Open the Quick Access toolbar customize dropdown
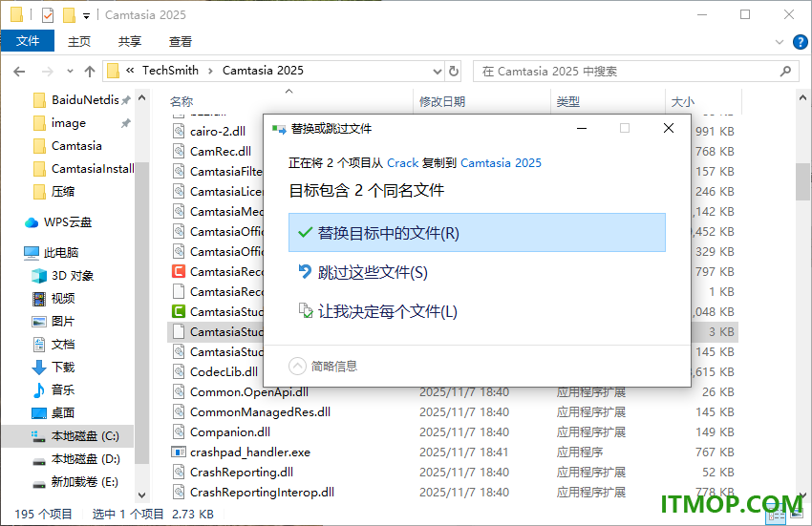Viewport: 812px width, 526px height. (x=86, y=16)
